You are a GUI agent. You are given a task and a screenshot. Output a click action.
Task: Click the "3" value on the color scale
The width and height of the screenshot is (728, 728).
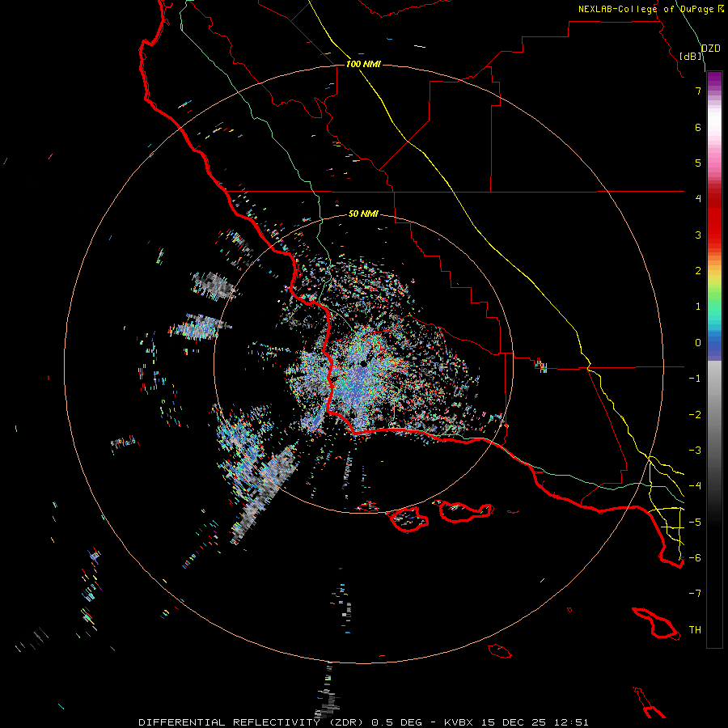(x=698, y=235)
